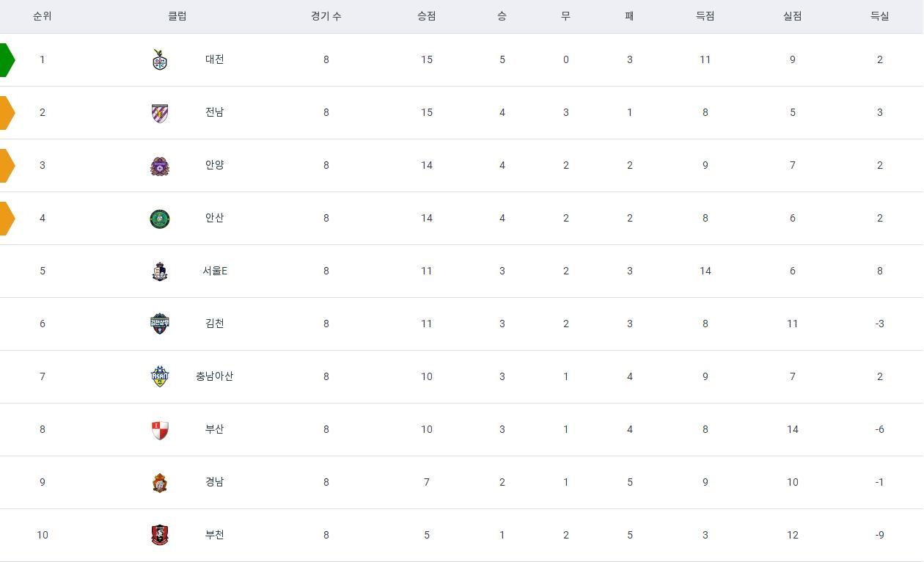Image resolution: width=924 pixels, height=562 pixels.
Task: Sort table by 승점 column header
Action: 427,16
